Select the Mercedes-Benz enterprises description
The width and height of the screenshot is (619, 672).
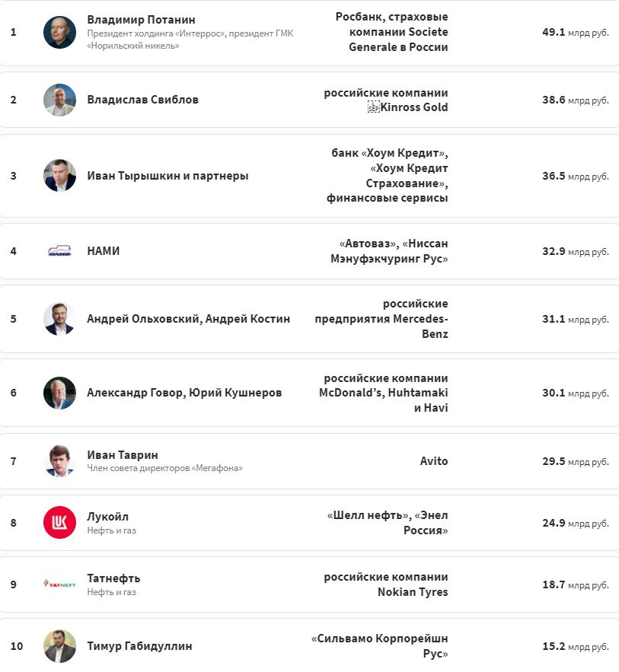point(381,319)
